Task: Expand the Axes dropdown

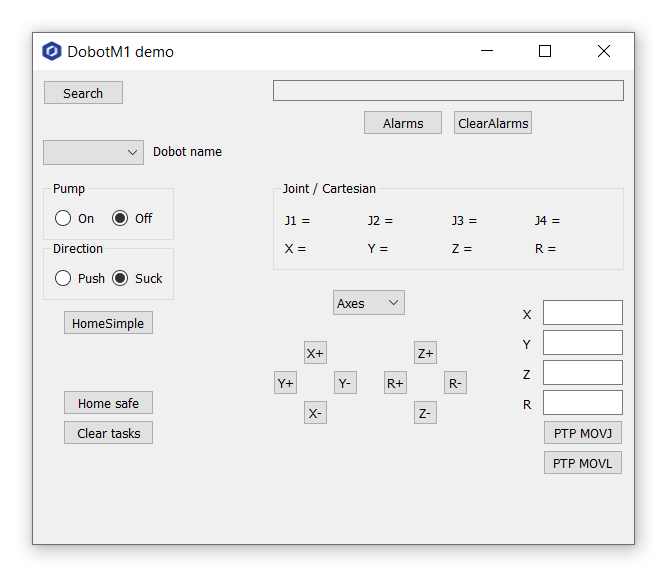Action: coord(369,303)
